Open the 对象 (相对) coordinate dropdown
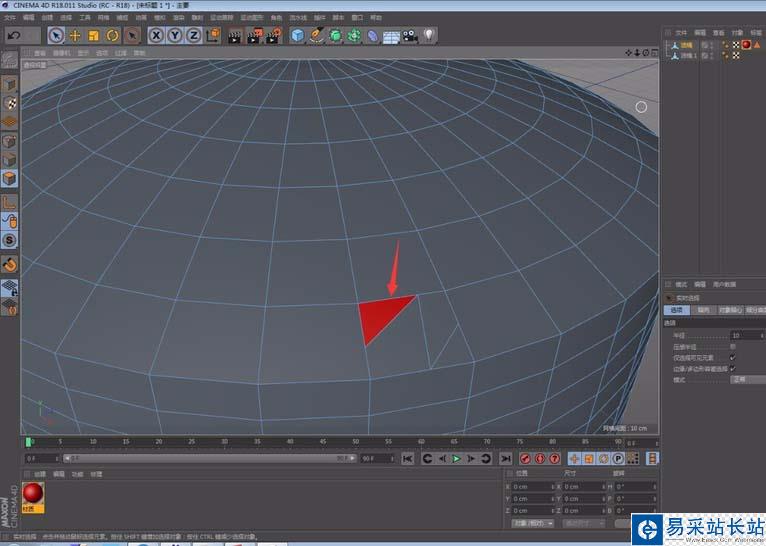 [x=533, y=522]
